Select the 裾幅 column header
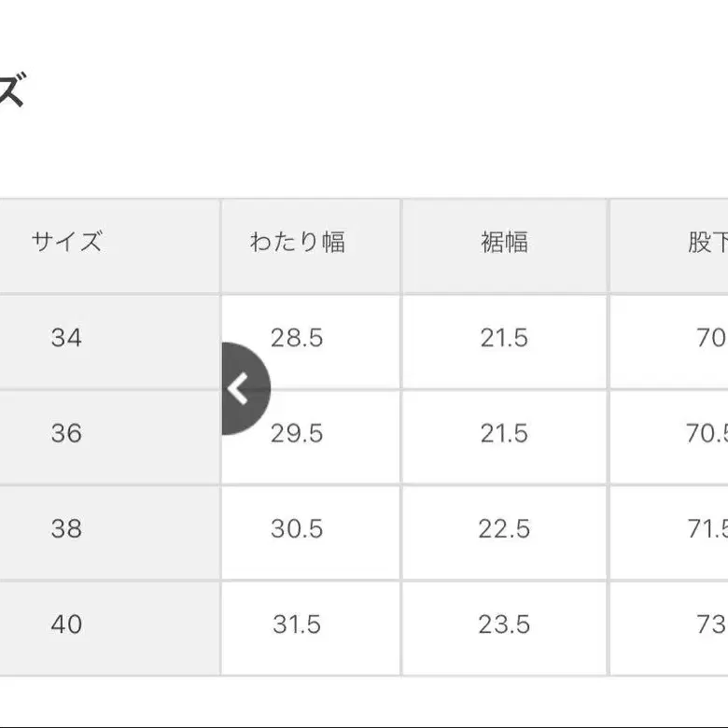 (x=504, y=244)
